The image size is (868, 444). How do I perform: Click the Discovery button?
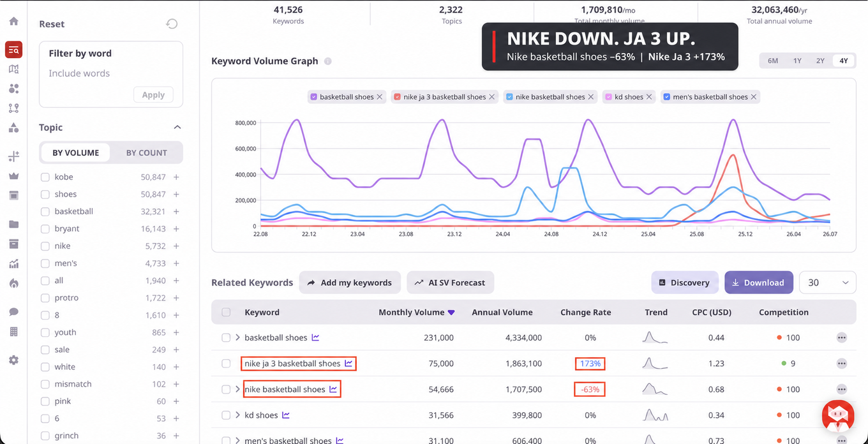684,283
